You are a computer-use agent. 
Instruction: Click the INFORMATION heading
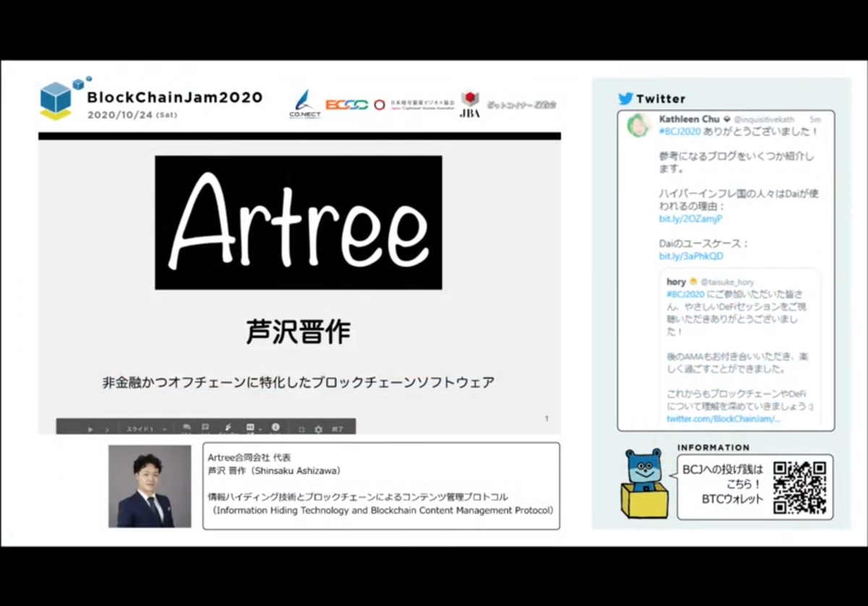tap(713, 447)
